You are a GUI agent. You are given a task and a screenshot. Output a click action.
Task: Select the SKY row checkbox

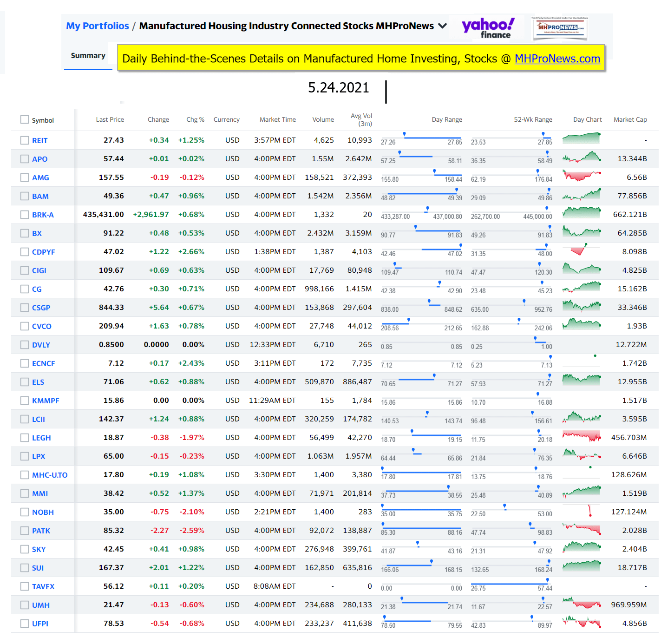pyautogui.click(x=25, y=549)
